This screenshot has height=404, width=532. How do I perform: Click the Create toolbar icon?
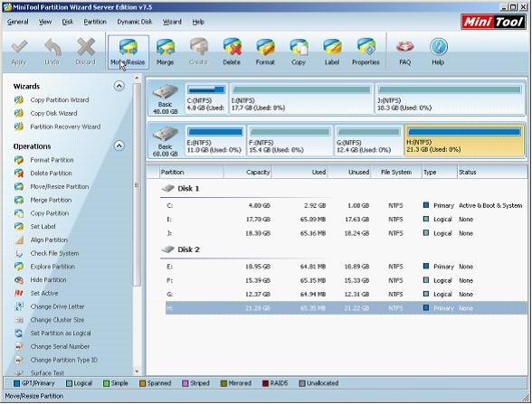pyautogui.click(x=198, y=52)
